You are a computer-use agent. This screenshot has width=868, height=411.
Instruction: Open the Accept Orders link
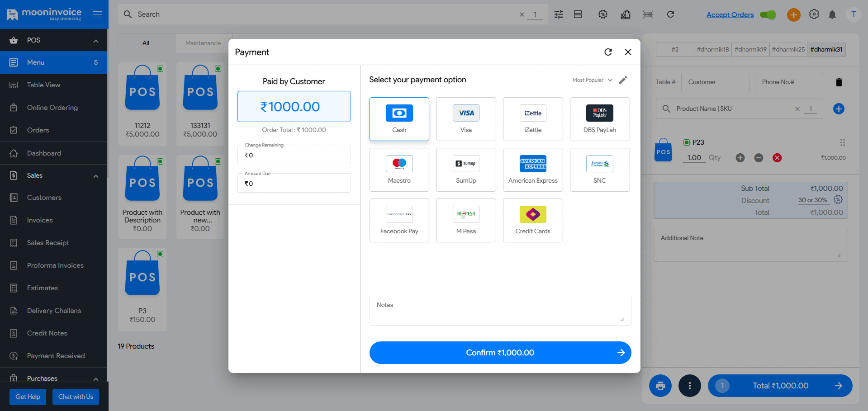730,15
